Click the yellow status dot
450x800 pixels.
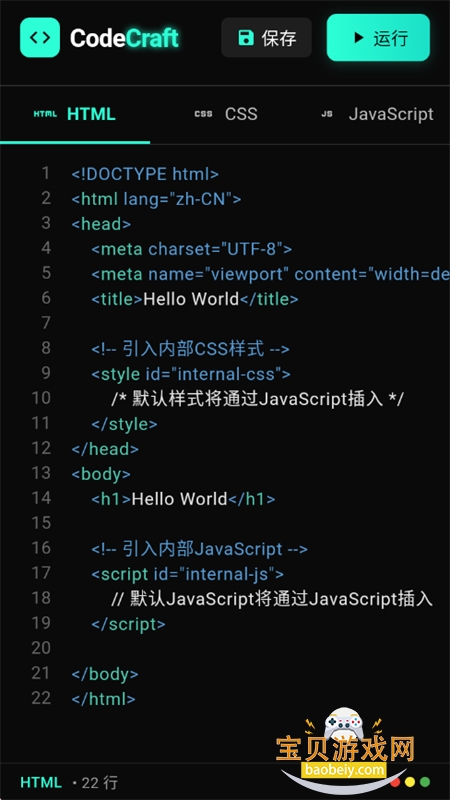tap(410, 782)
